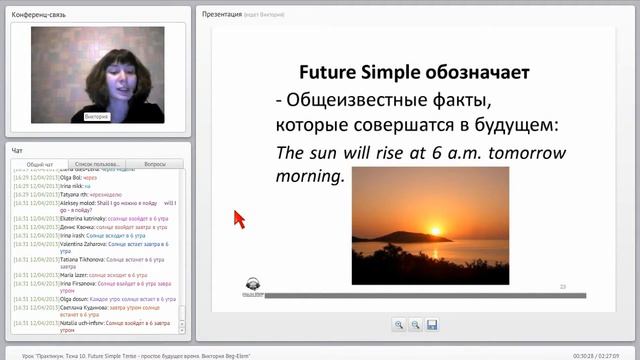Save the presentation using the floppy disk icon
Screen dimensions: 640x360
(x=432, y=325)
